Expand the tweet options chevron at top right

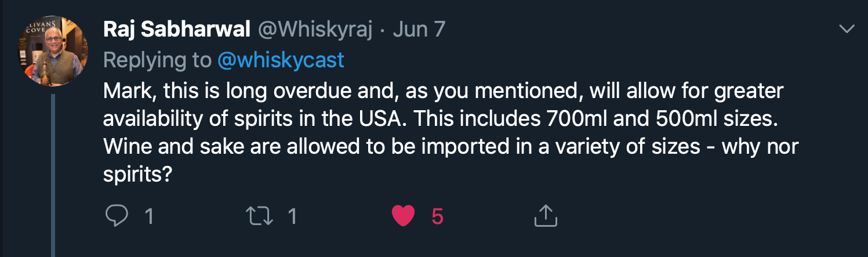tap(847, 29)
